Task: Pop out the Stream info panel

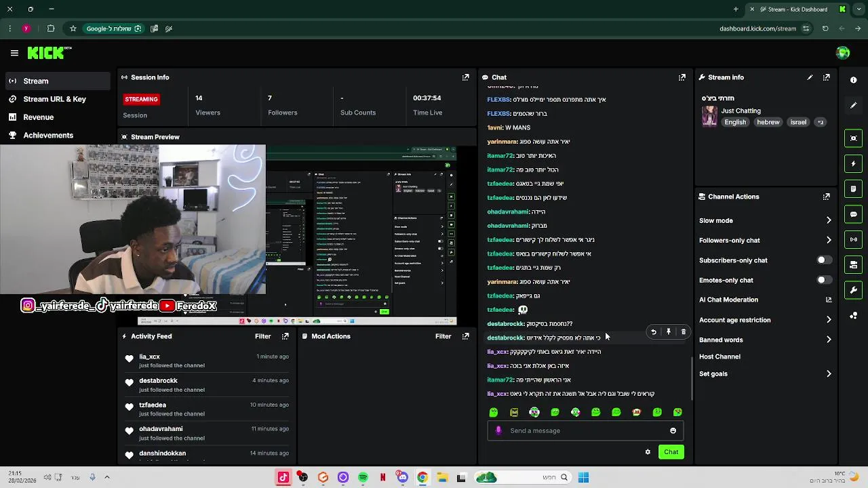Action: (826, 77)
